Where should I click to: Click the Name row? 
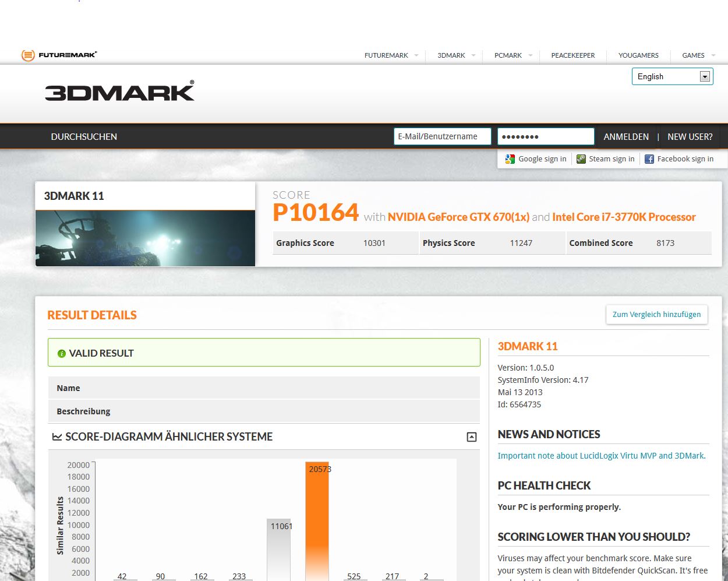[x=264, y=388]
